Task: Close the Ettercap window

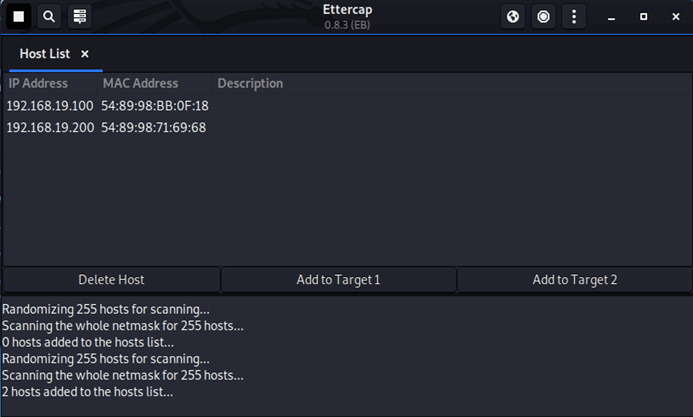Action: click(676, 17)
